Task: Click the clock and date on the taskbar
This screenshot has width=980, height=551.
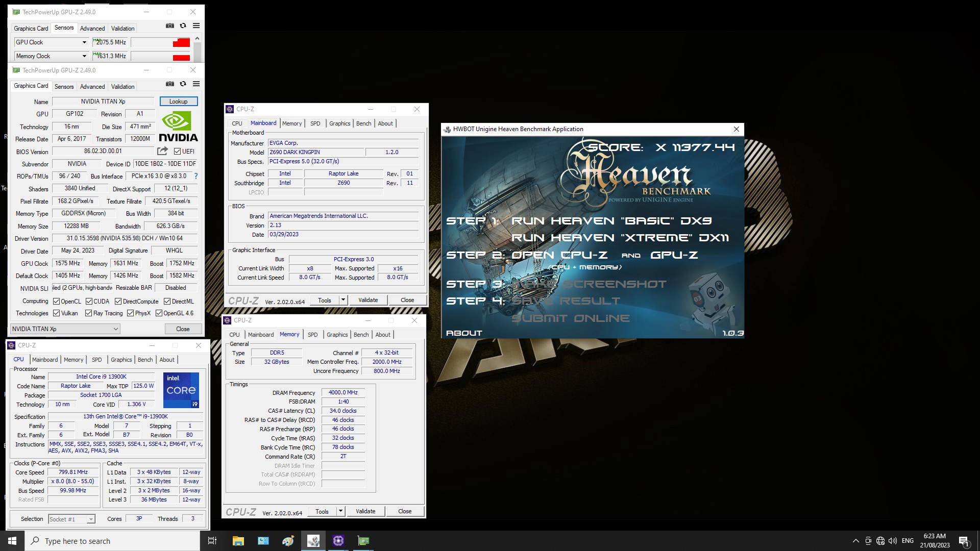Action: coord(935,541)
